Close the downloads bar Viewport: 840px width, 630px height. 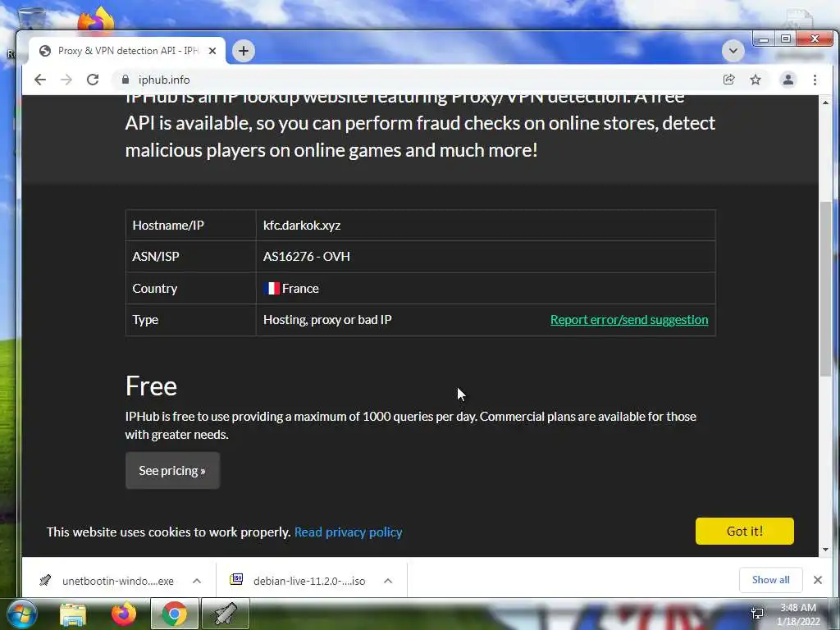click(818, 580)
